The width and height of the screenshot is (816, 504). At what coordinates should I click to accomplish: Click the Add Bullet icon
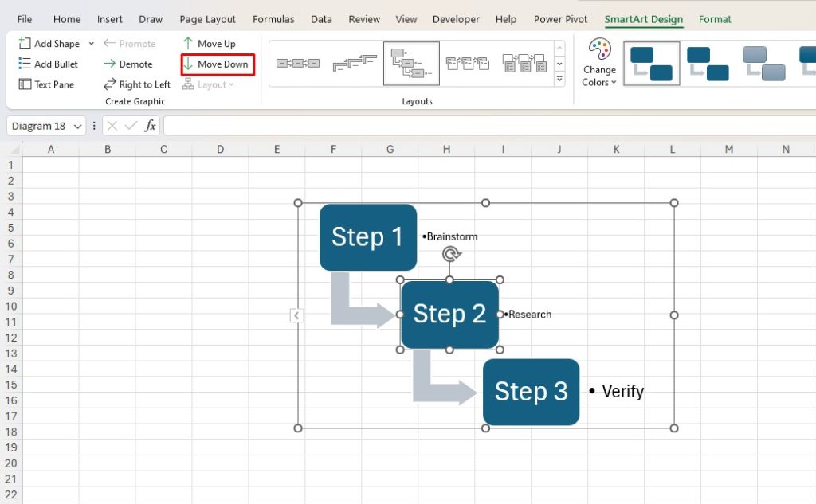click(x=26, y=64)
